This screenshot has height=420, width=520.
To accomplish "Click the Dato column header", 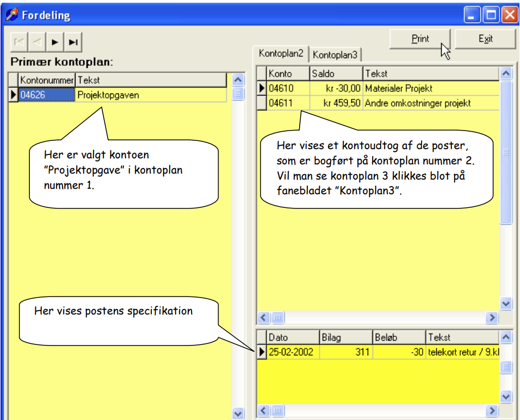I will click(293, 337).
